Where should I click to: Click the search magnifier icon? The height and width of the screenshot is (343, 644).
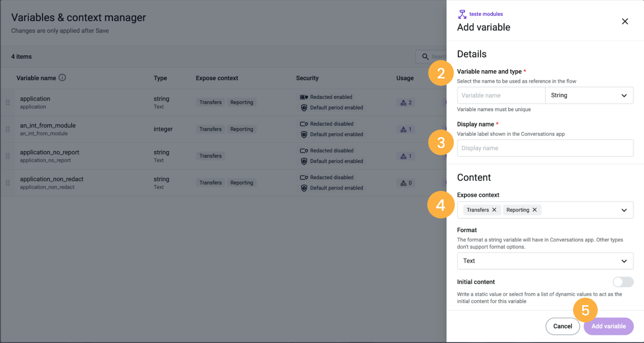click(425, 57)
